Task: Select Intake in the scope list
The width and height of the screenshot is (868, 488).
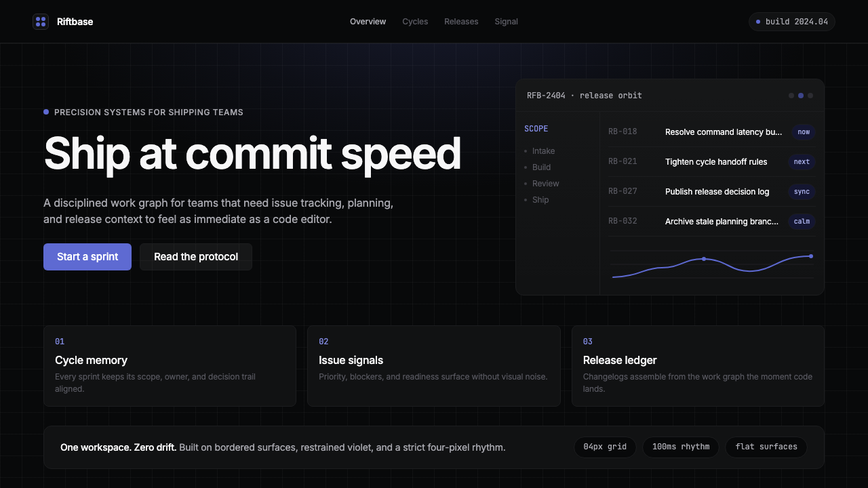Action: tap(543, 151)
